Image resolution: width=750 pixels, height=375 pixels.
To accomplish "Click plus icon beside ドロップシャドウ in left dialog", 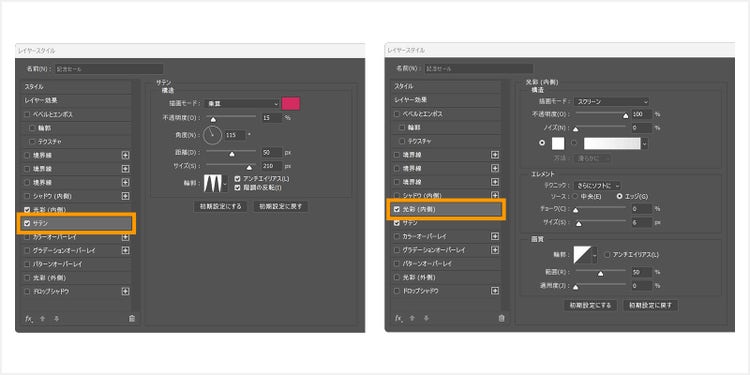I will (125, 291).
